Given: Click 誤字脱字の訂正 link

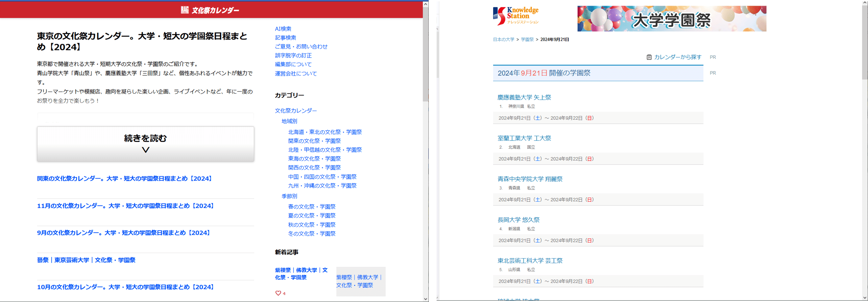Looking at the screenshot, I should [293, 56].
